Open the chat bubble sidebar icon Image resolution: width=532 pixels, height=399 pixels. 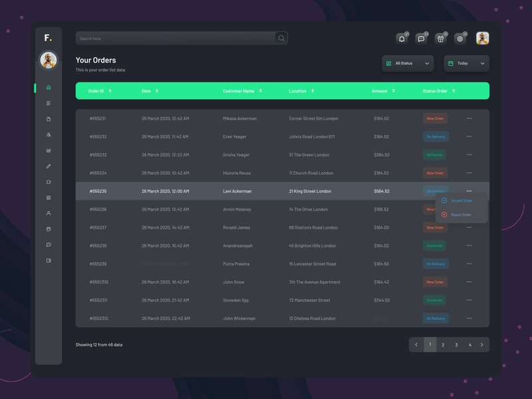pos(49,245)
